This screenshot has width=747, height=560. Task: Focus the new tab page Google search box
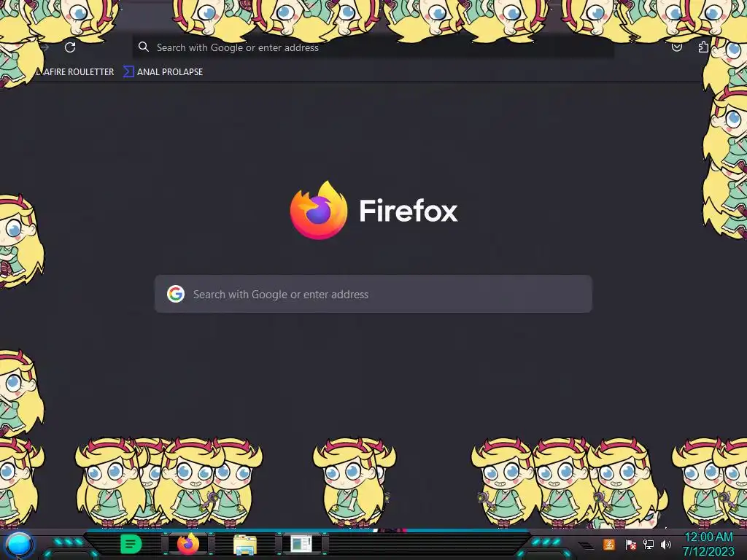tap(373, 294)
